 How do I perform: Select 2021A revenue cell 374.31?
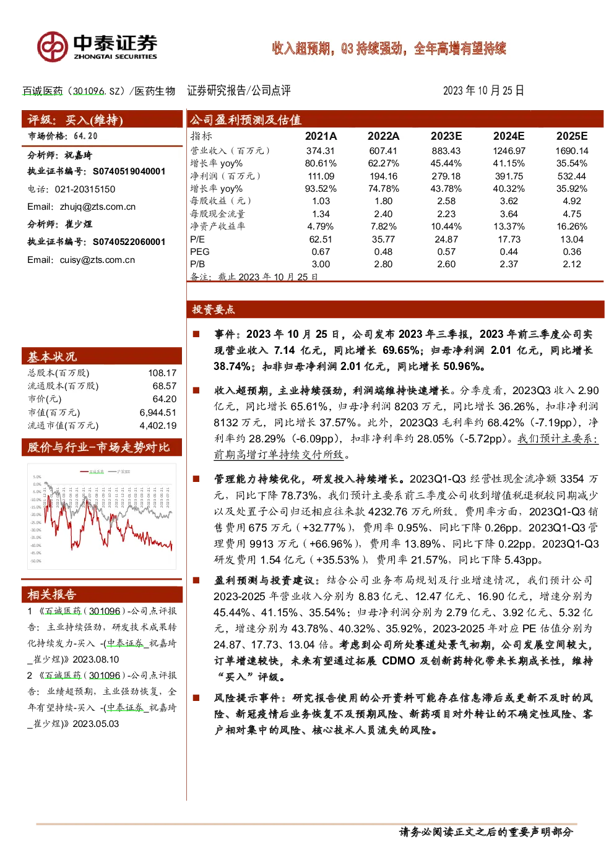click(x=321, y=151)
